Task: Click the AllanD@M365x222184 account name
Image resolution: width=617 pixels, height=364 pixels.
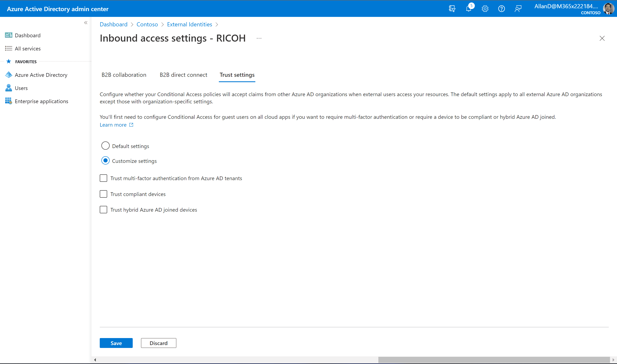Action: click(x=566, y=6)
